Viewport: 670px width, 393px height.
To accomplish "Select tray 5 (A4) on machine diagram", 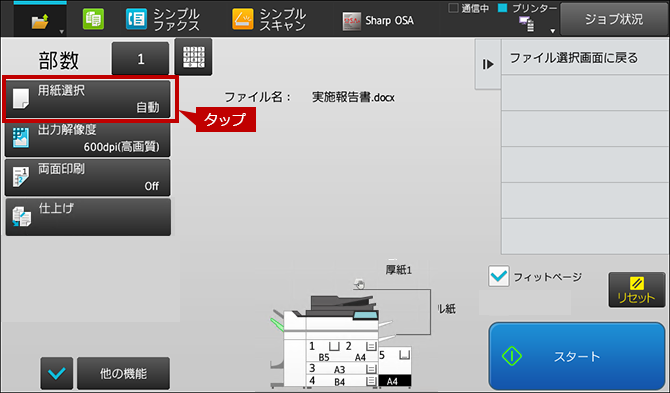I will click(395, 367).
